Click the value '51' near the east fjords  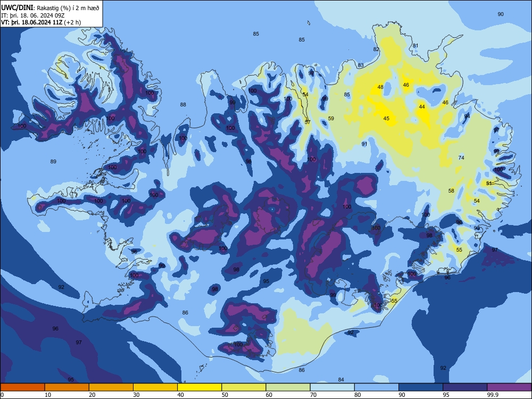tap(489, 183)
